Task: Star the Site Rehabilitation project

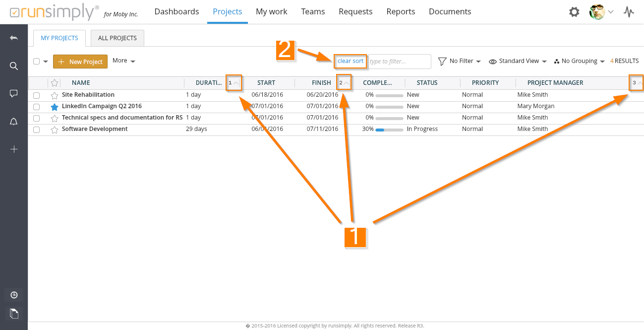Action: (x=55, y=95)
